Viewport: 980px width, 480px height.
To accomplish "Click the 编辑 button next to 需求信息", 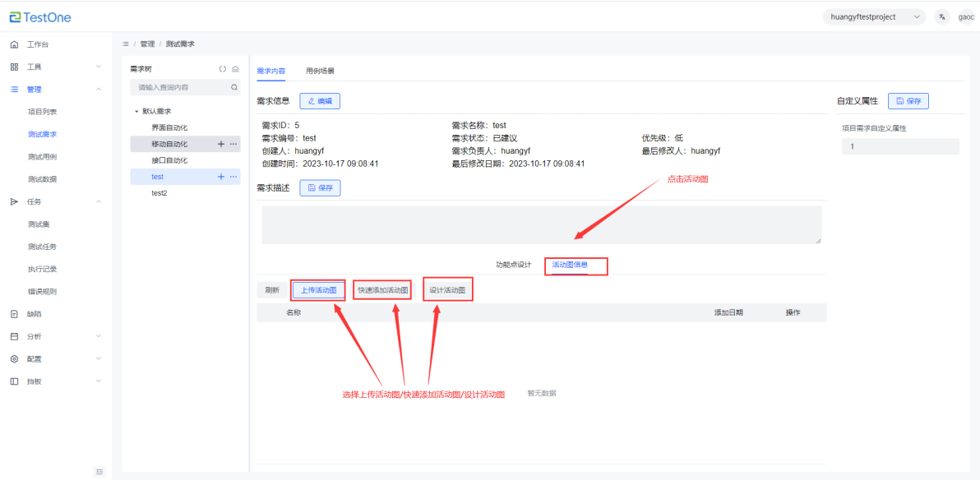I will [x=320, y=101].
